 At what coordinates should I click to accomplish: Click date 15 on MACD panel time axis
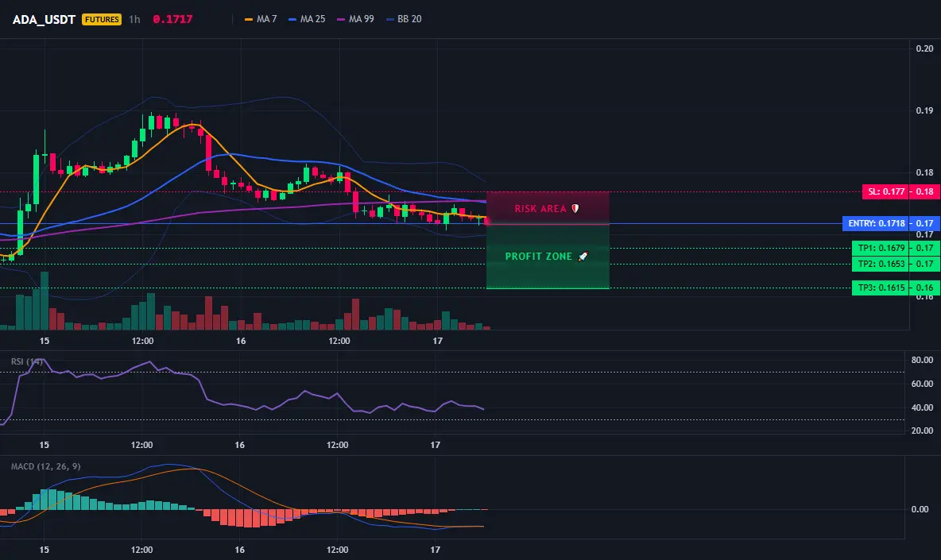(x=44, y=549)
